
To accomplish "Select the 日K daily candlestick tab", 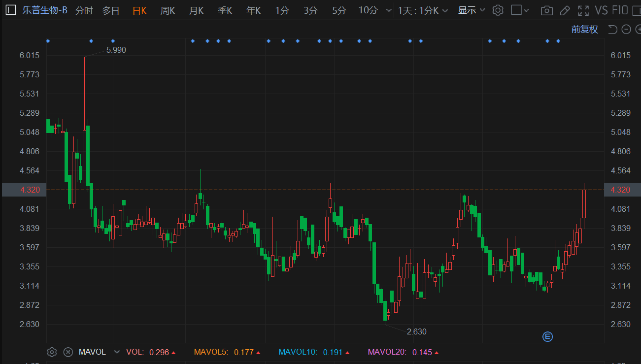I will click(x=139, y=10).
